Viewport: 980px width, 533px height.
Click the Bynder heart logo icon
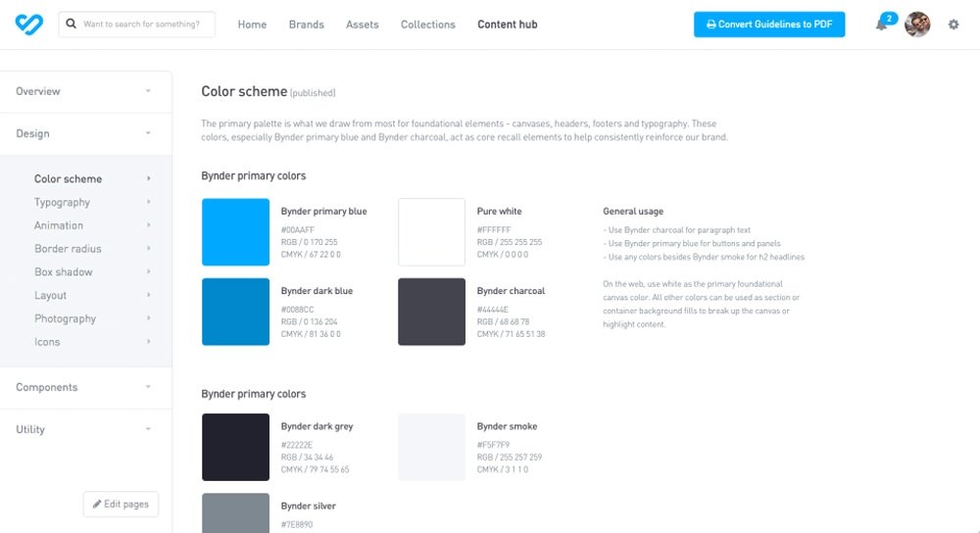tap(29, 24)
